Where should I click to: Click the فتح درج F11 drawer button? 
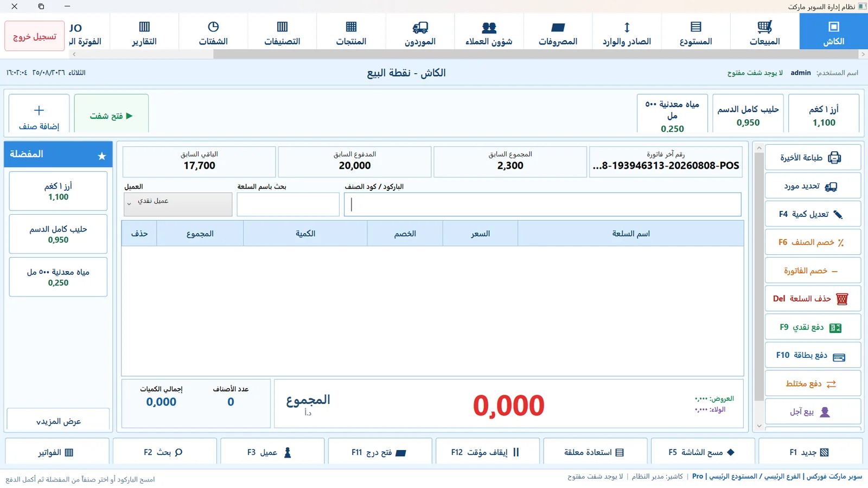[380, 452]
